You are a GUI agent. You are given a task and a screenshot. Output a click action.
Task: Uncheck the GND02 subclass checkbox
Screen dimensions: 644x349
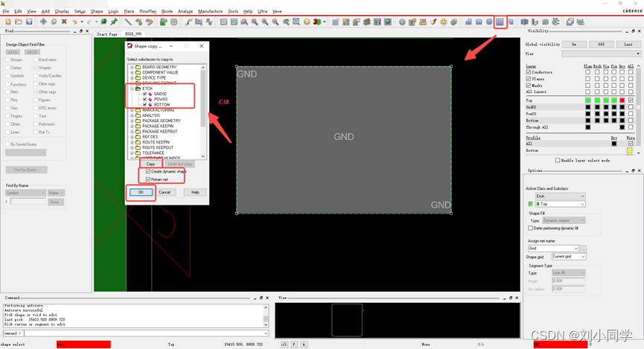pos(144,94)
